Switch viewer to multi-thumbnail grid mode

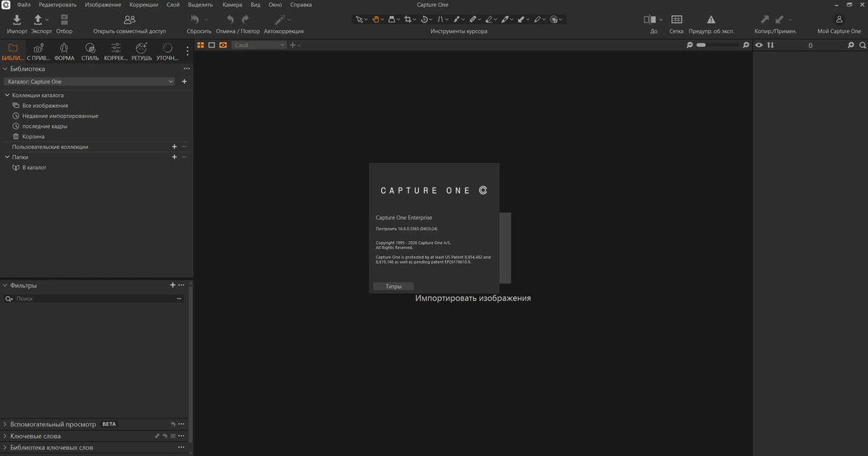click(200, 45)
